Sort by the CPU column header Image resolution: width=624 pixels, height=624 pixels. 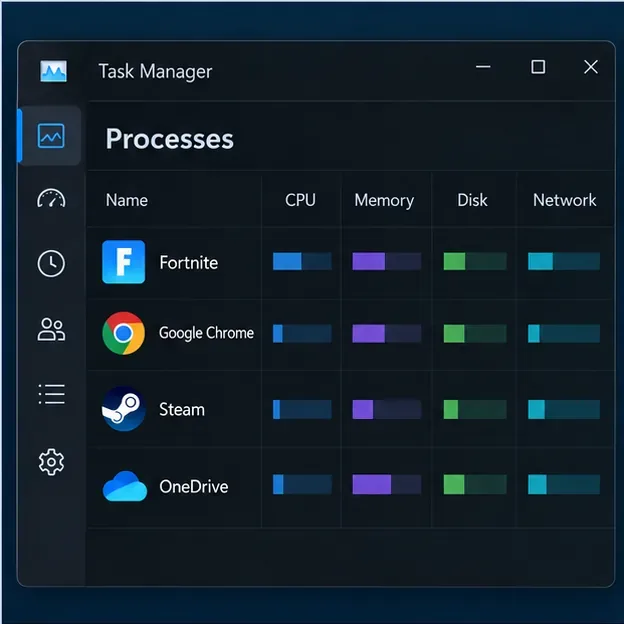[x=300, y=200]
